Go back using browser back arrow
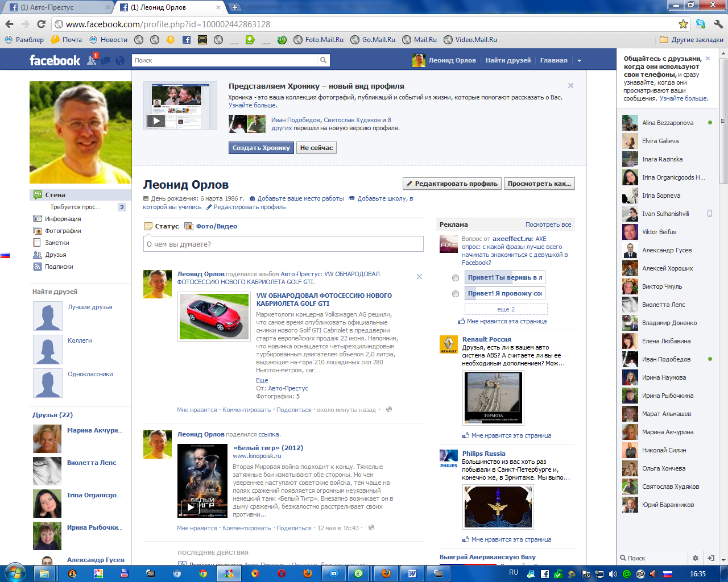 tap(9, 24)
